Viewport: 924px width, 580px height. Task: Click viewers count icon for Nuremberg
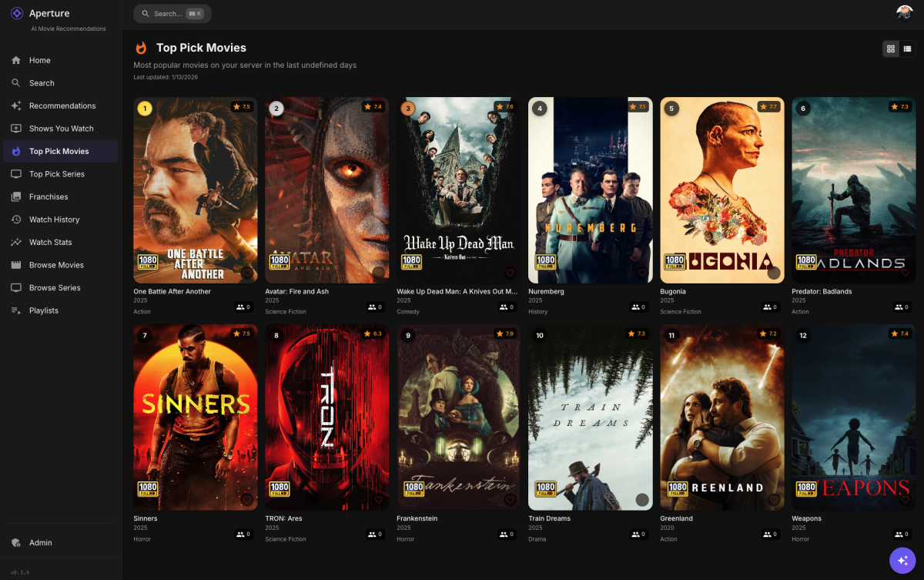[636, 307]
